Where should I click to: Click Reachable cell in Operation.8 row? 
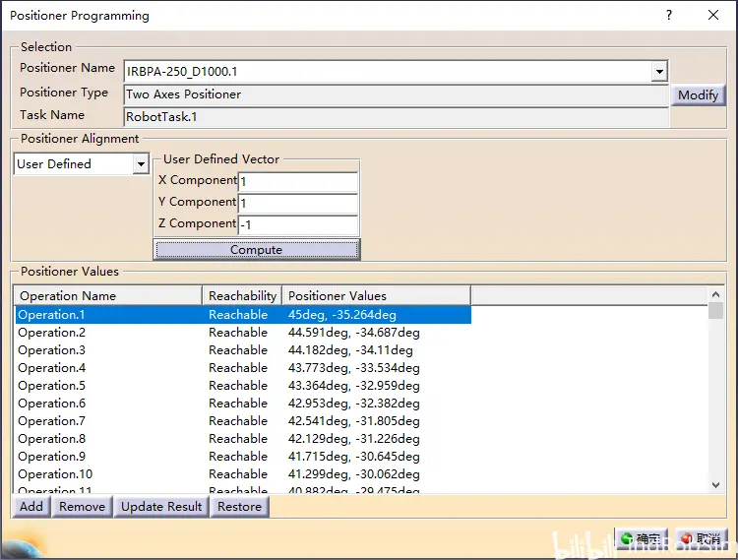[238, 439]
